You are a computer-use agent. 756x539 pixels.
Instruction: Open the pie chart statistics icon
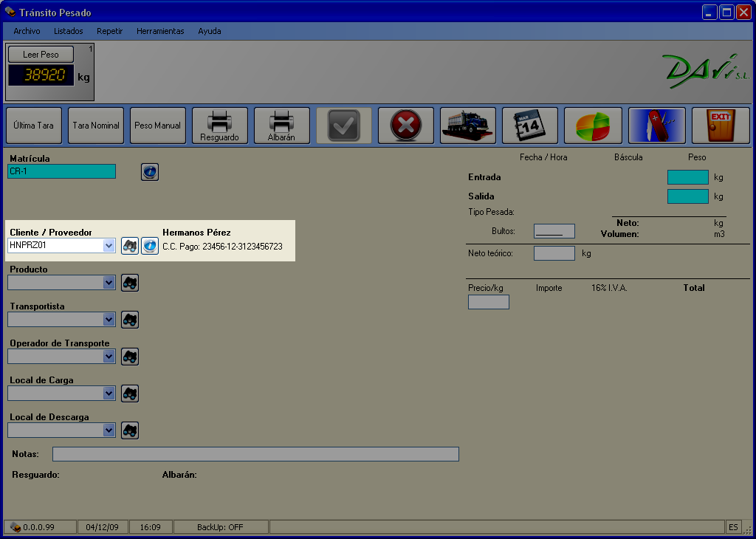[x=593, y=126]
